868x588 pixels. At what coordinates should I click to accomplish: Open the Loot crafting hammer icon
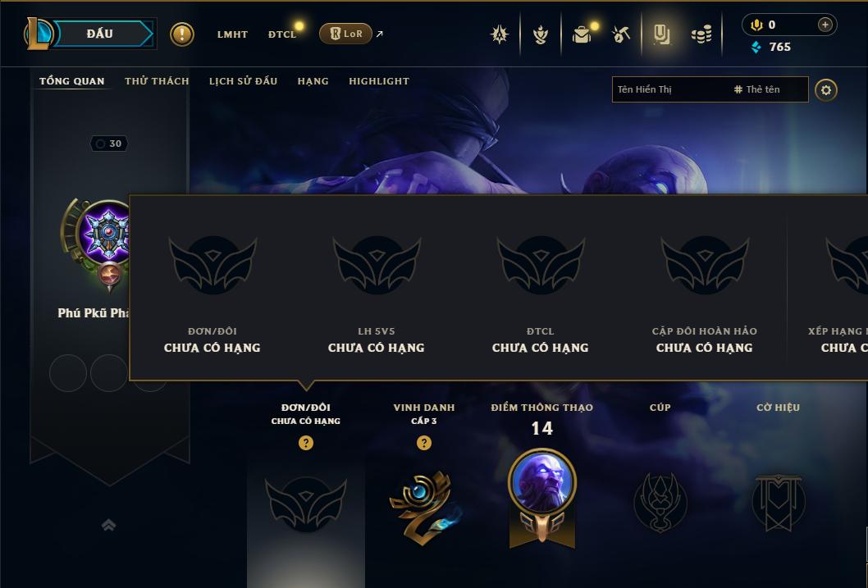[621, 34]
